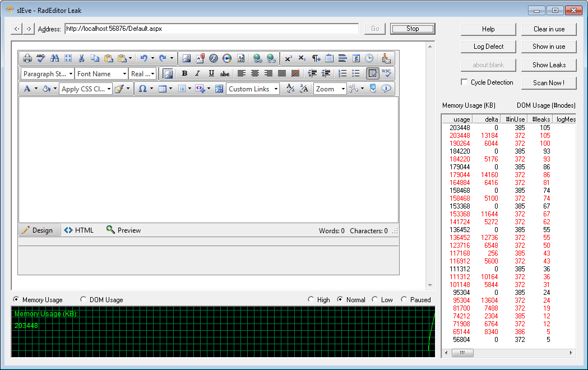588x370 pixels.
Task: Open the Font Name dropdown
Action: 101,74
